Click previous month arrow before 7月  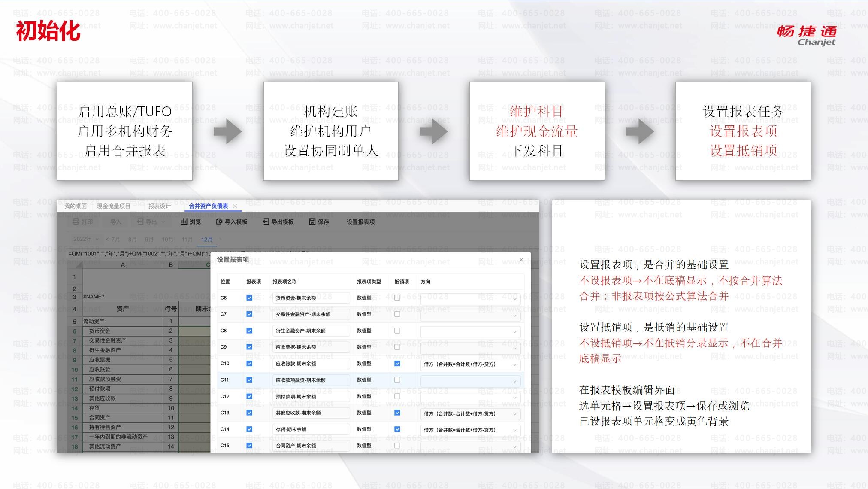click(108, 239)
